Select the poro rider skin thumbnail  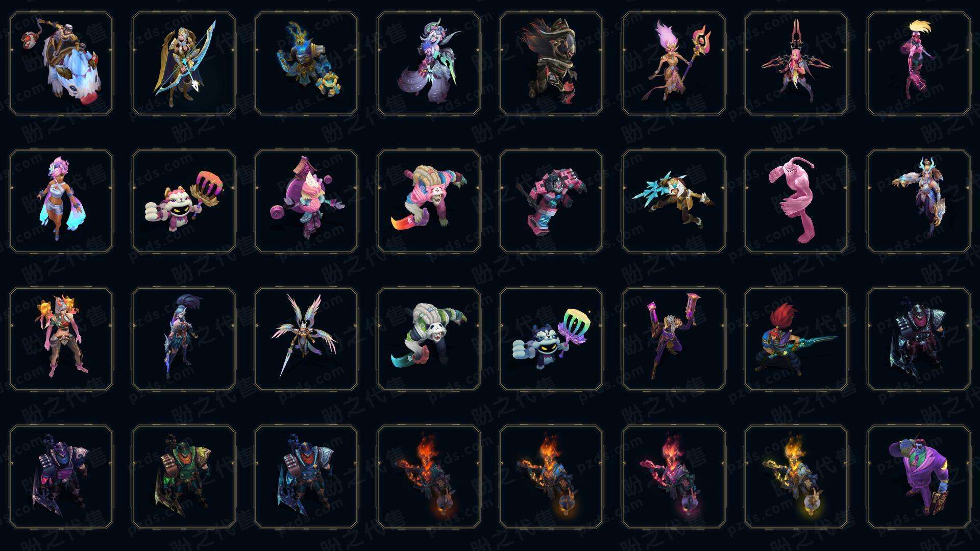pos(61,64)
